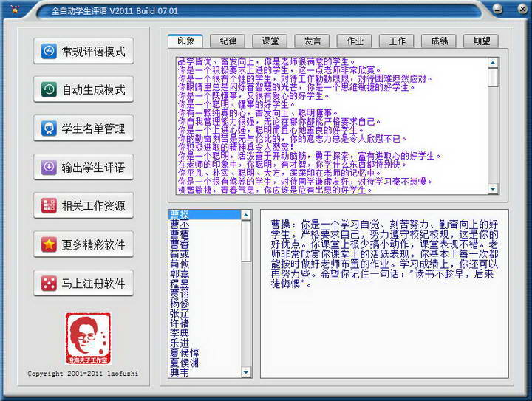This screenshot has width=532, height=401.
Task: Click student list scroll up arrow
Action: click(246, 215)
